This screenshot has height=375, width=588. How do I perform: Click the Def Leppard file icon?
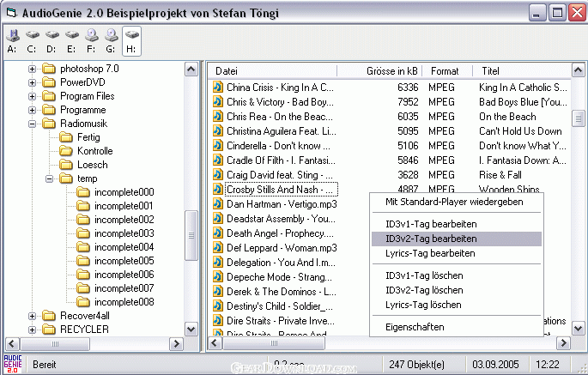(x=217, y=248)
